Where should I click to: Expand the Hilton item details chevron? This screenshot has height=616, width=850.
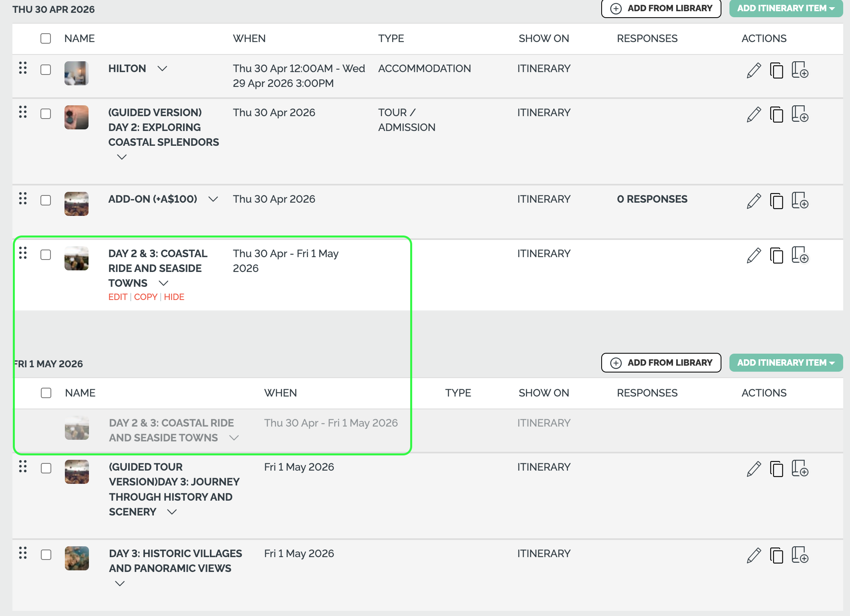point(162,68)
